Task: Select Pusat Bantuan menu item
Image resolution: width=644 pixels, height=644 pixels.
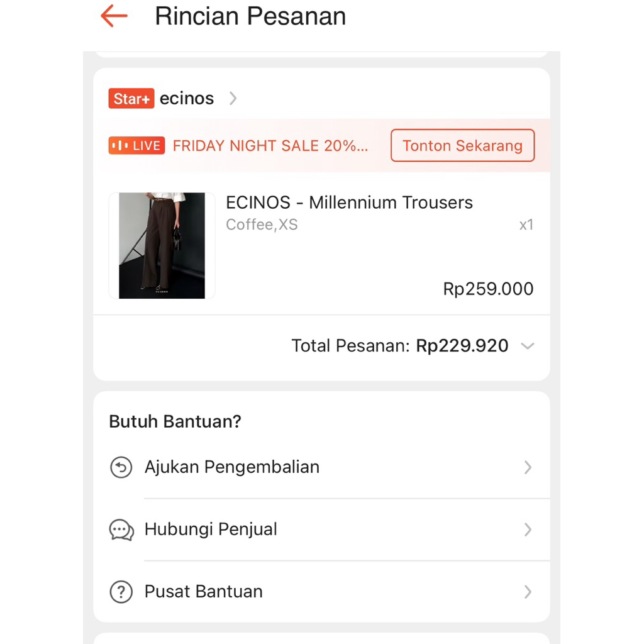Action: click(204, 592)
